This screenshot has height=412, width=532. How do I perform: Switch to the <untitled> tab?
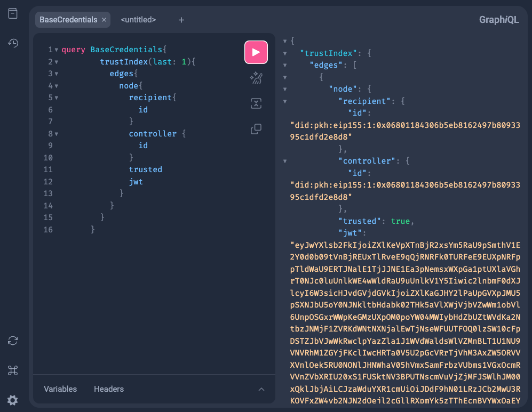point(138,20)
